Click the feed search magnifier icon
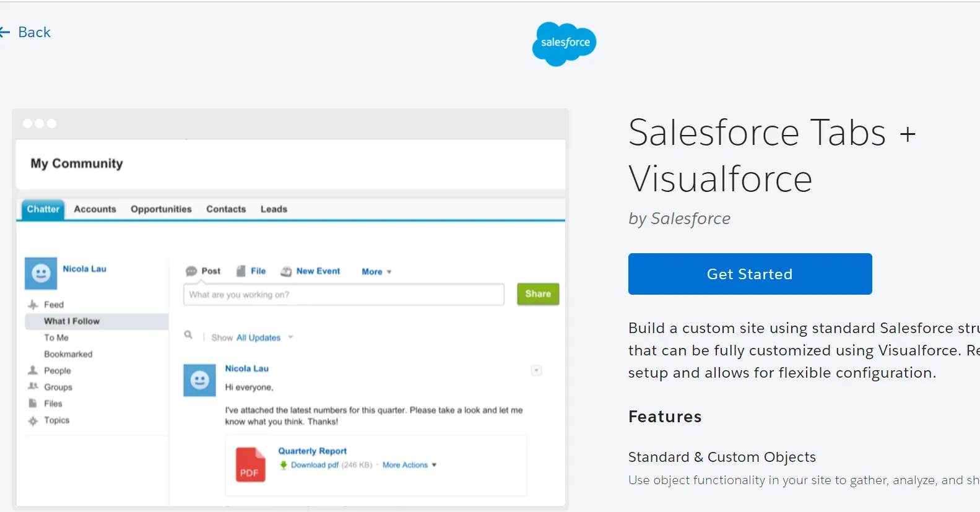Screen dimensions: 980x512 (188, 335)
